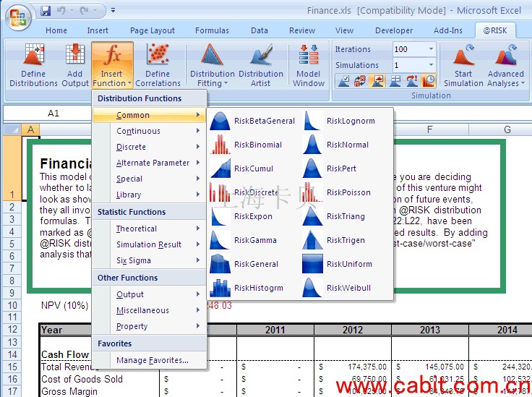
Task: Expand the Simulation Result submenu
Action: coord(150,244)
